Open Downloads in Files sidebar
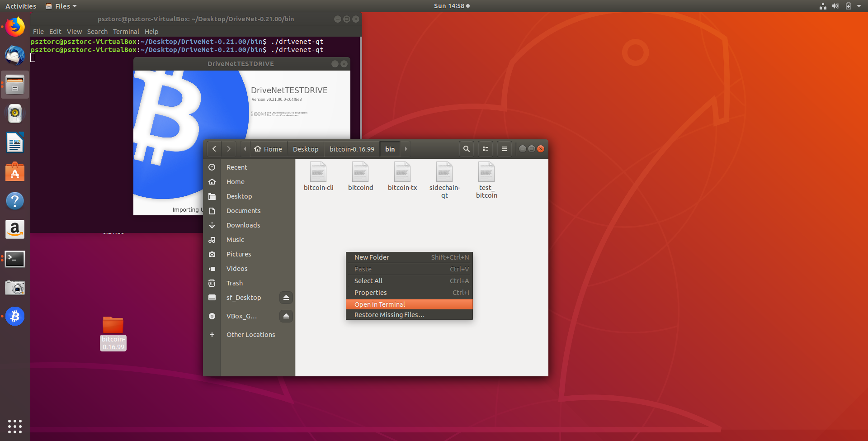868x441 pixels. click(x=249, y=225)
